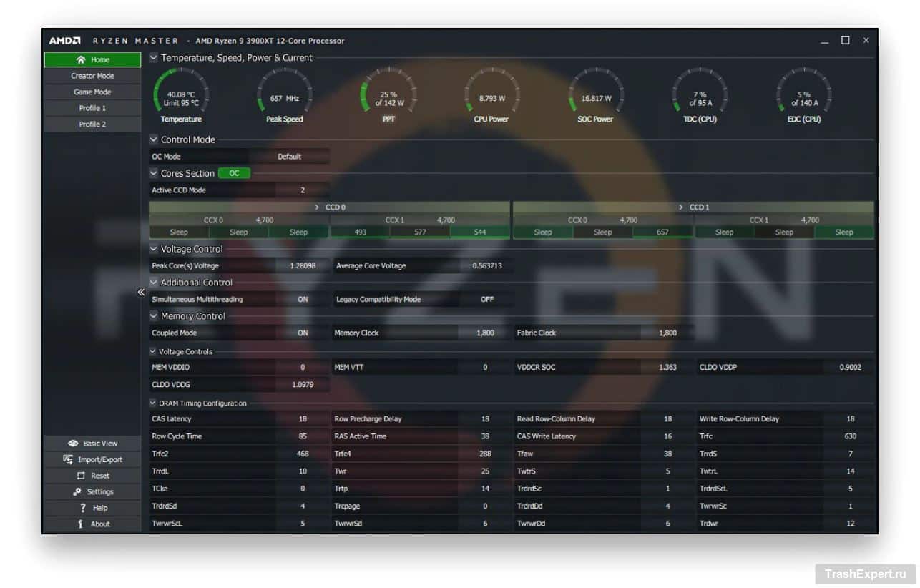Image resolution: width=920 pixels, height=588 pixels.
Task: Click the SOC Power gauge
Action: 596,97
